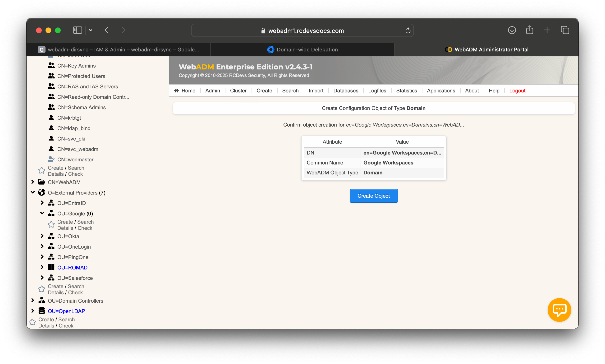605x364 pixels.
Task: Open the Databases menu
Action: pos(345,91)
